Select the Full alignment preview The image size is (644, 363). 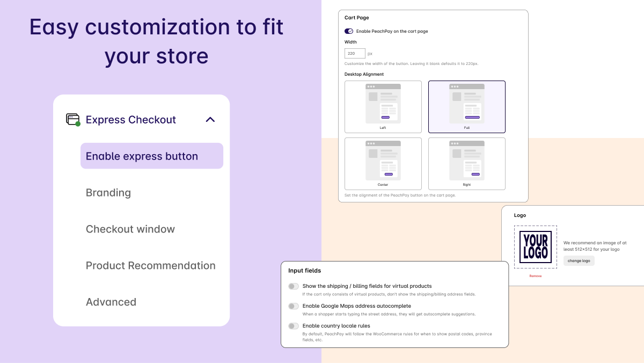pos(466,106)
